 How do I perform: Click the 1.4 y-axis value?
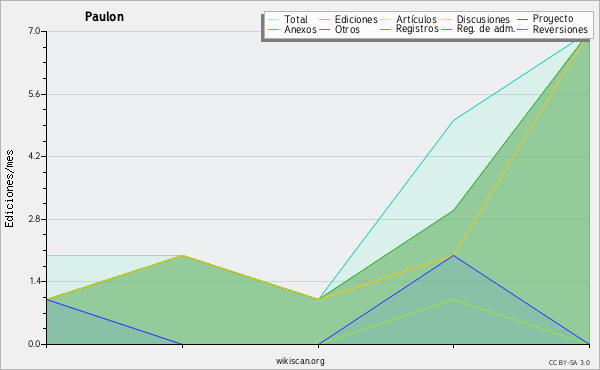point(34,282)
